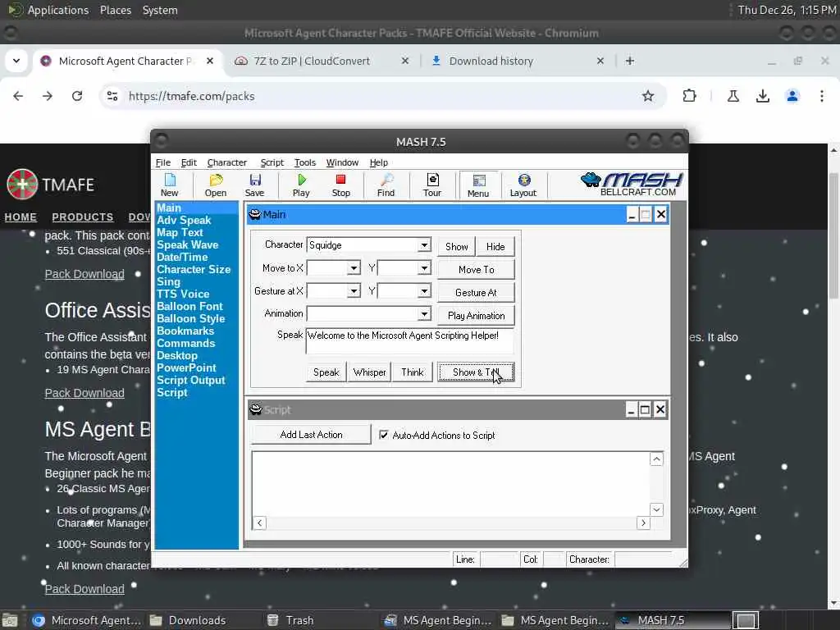Go back in Chromium browser

(x=18, y=96)
